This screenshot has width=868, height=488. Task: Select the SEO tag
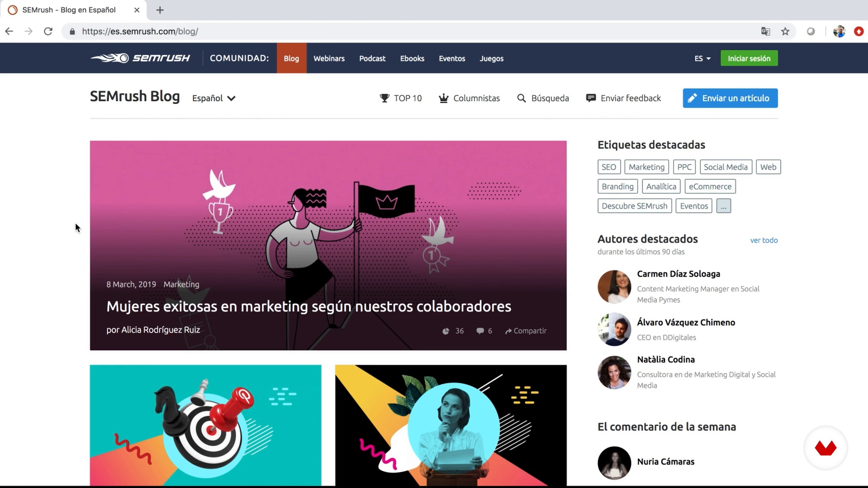click(609, 167)
